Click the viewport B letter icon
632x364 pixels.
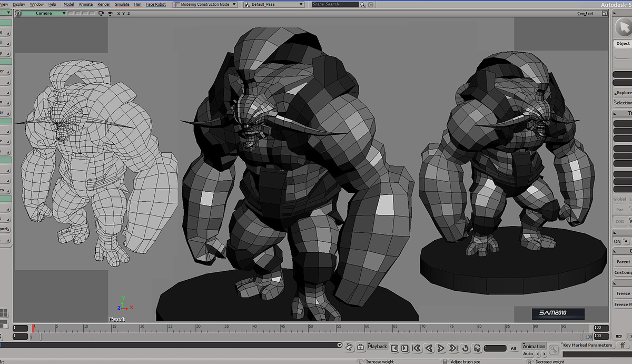[x=18, y=13]
